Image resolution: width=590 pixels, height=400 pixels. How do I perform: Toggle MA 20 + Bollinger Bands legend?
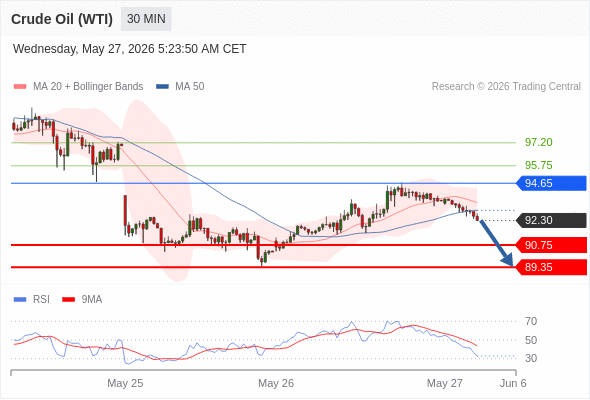(78, 87)
